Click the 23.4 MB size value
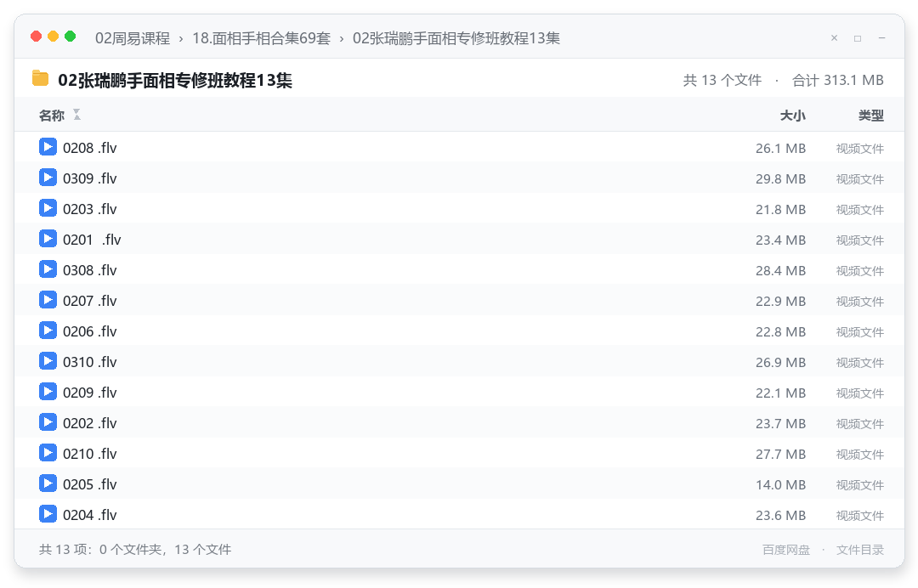This screenshot has height=588, width=918. pos(780,240)
